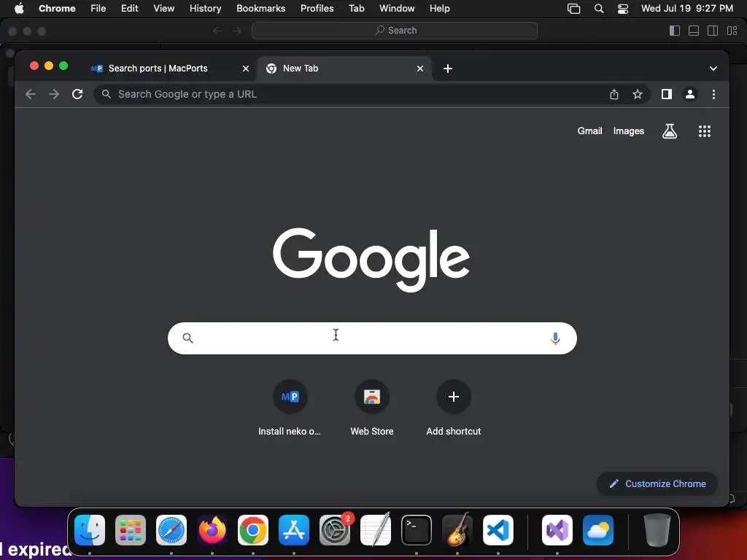Click magnifier icon in Google search box
This screenshot has height=560, width=747.
[x=187, y=338]
